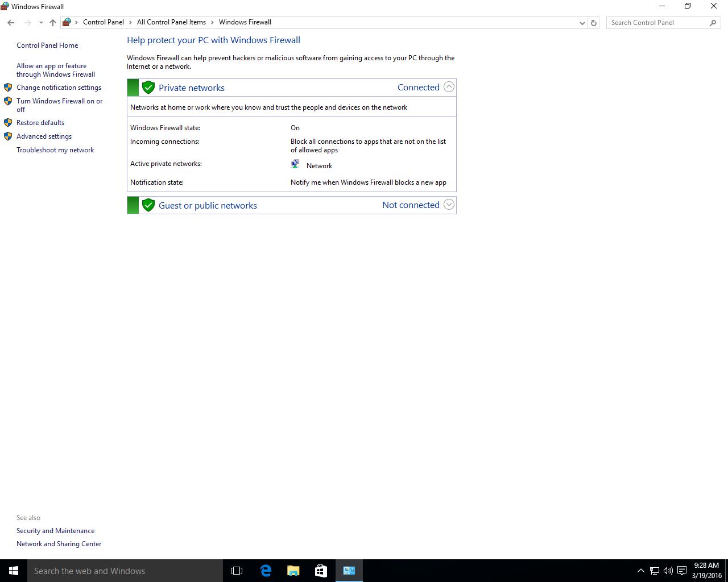The width and height of the screenshot is (728, 582).
Task: Click the green shield on Guest or public networks
Action: tap(148, 205)
